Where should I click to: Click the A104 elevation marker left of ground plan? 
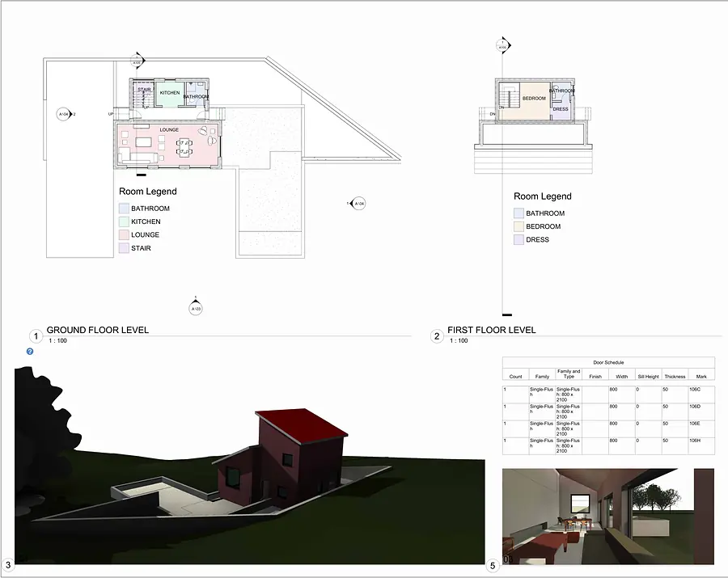click(x=64, y=114)
